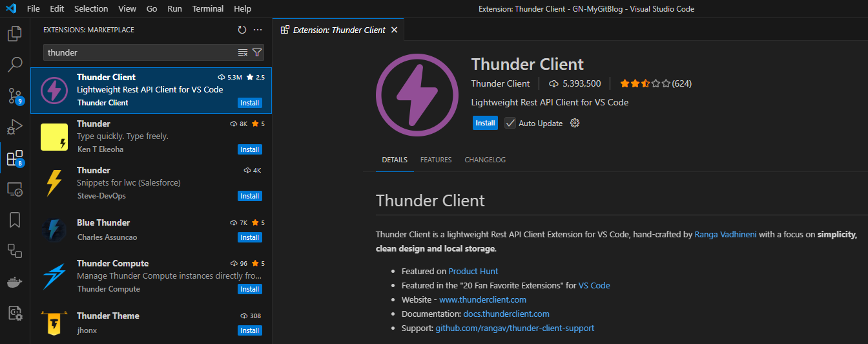868x344 pixels.
Task: Open the Product Hunt link
Action: 473,271
